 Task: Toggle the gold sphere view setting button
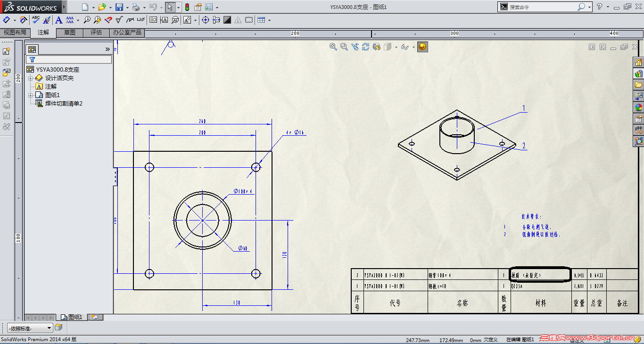[422, 47]
